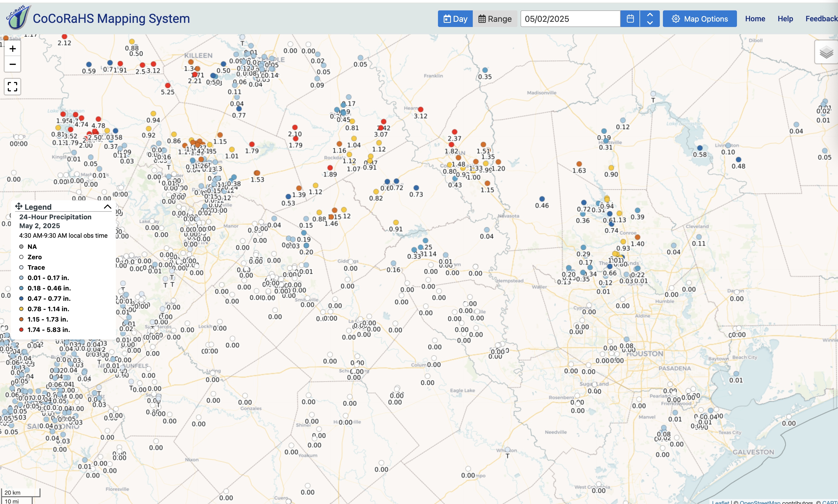838x504 pixels.
Task: Go to Home page
Action: point(755,19)
